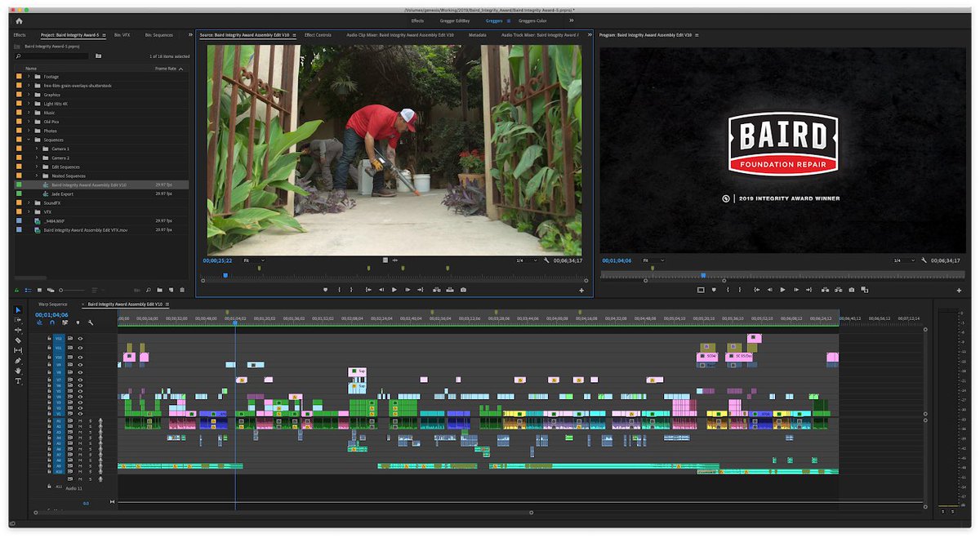Expand the Camera 1 bin
980x538 pixels.
click(x=38, y=149)
